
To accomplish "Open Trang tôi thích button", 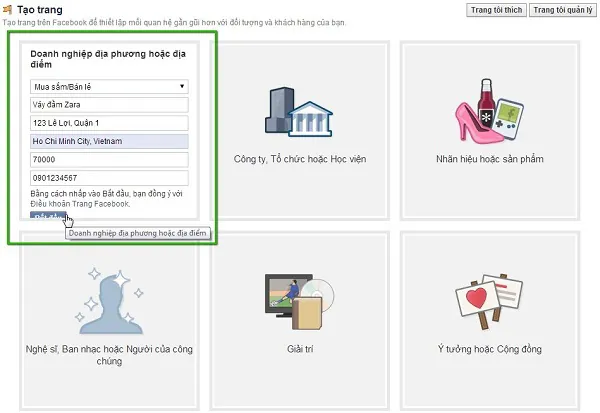I will (496, 10).
